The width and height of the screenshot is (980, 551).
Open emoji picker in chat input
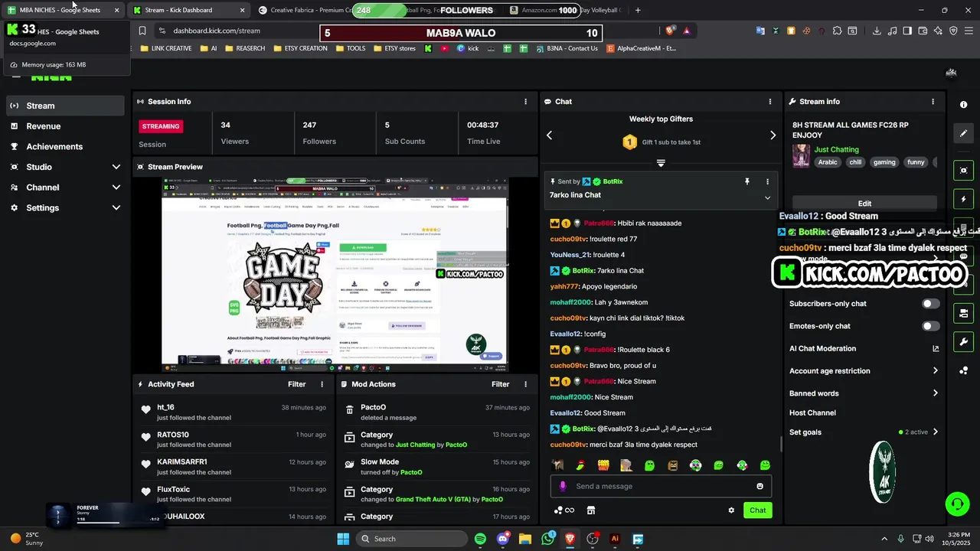tap(759, 486)
